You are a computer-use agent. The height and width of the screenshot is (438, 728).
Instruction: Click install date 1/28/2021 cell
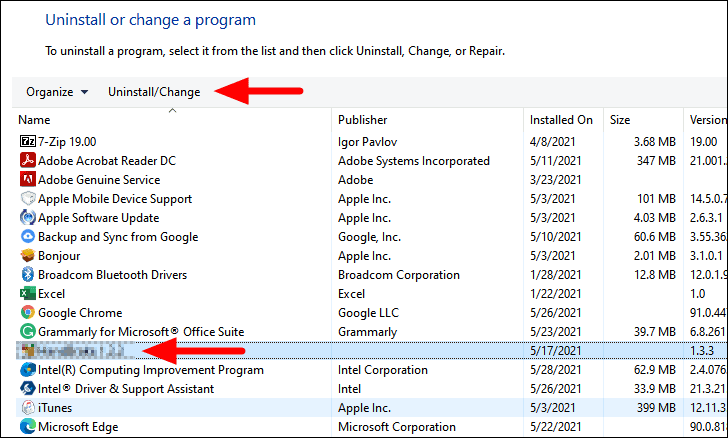coord(555,275)
